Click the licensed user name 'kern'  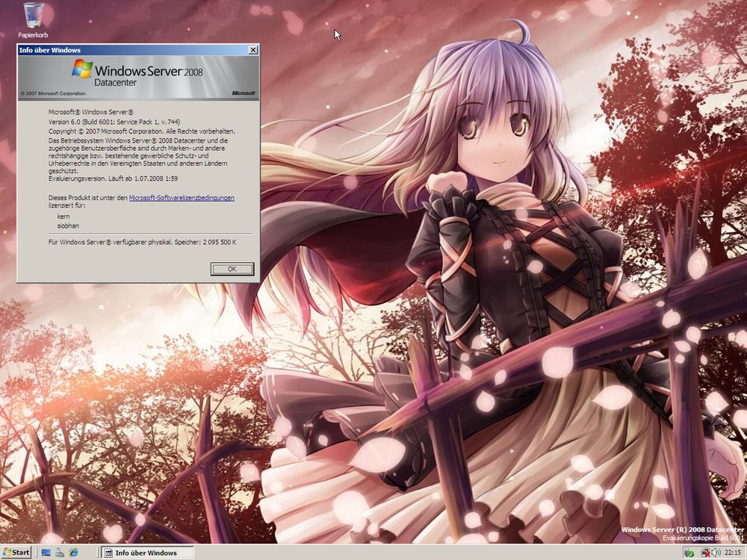[63, 217]
